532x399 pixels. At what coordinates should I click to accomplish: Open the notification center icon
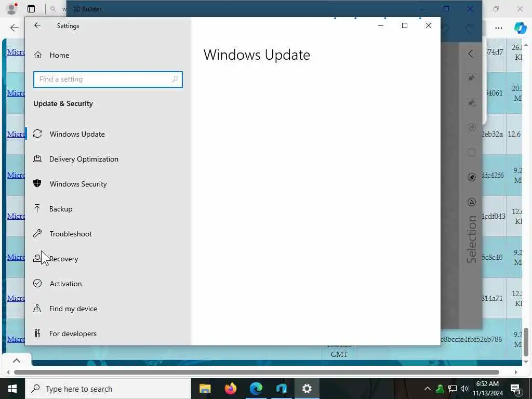pos(515,389)
